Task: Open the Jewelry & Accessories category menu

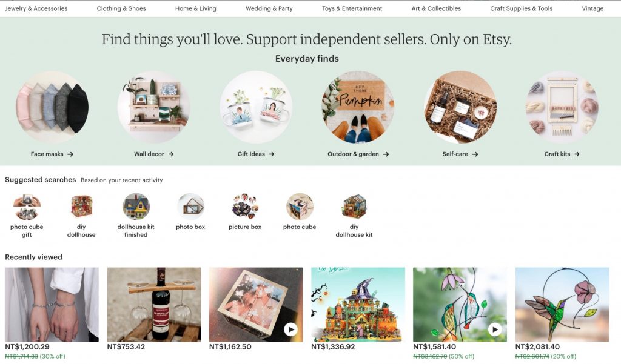Action: (x=36, y=8)
